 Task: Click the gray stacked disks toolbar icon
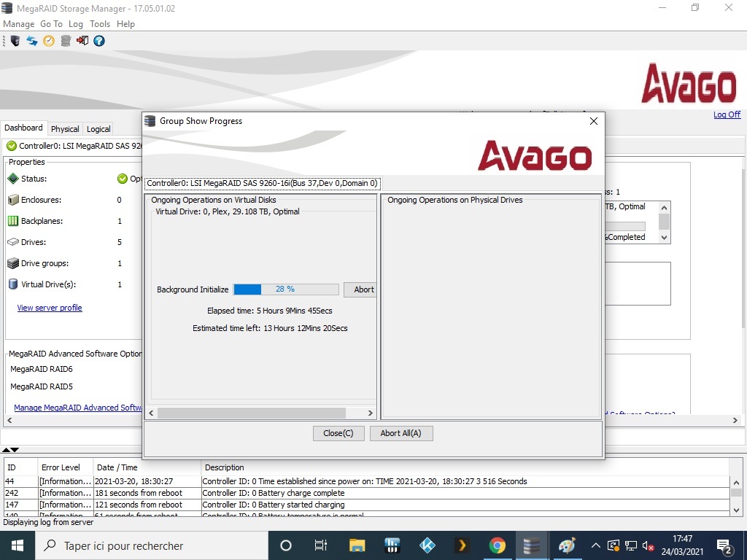click(x=66, y=41)
